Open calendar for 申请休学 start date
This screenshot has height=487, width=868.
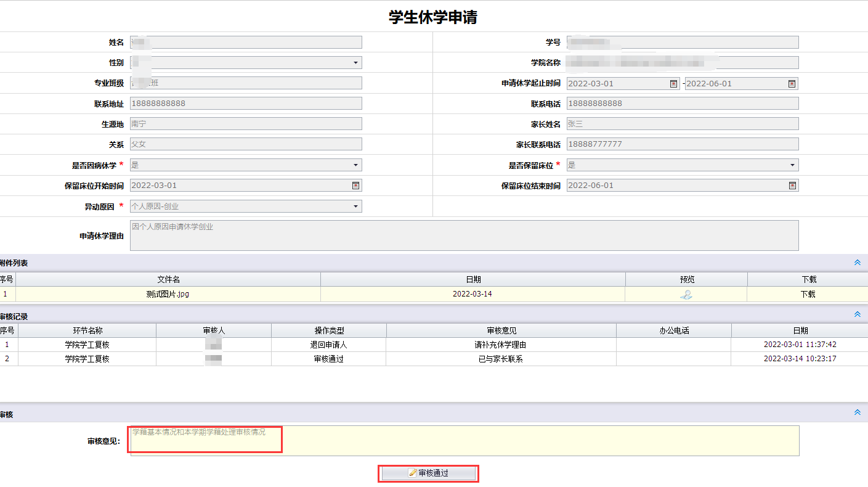coord(674,84)
